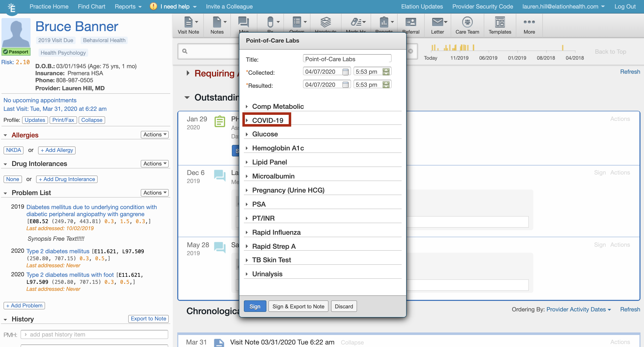Open the Resulted date calendar picker

pyautogui.click(x=345, y=85)
